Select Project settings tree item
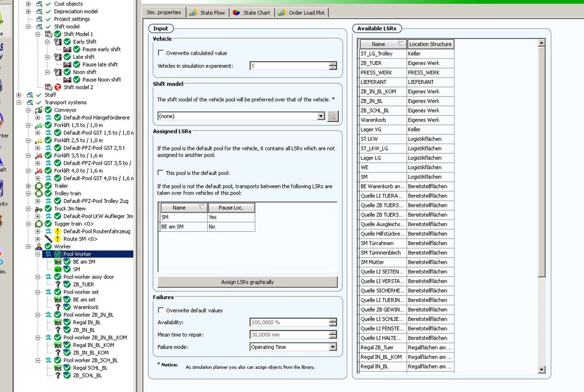Viewport: 584px width, 392px height. tap(72, 19)
